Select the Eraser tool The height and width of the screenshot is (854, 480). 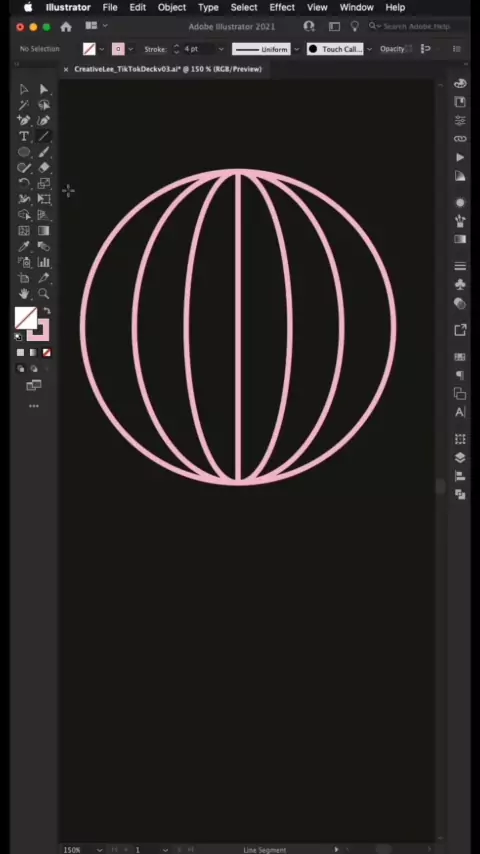[44, 168]
